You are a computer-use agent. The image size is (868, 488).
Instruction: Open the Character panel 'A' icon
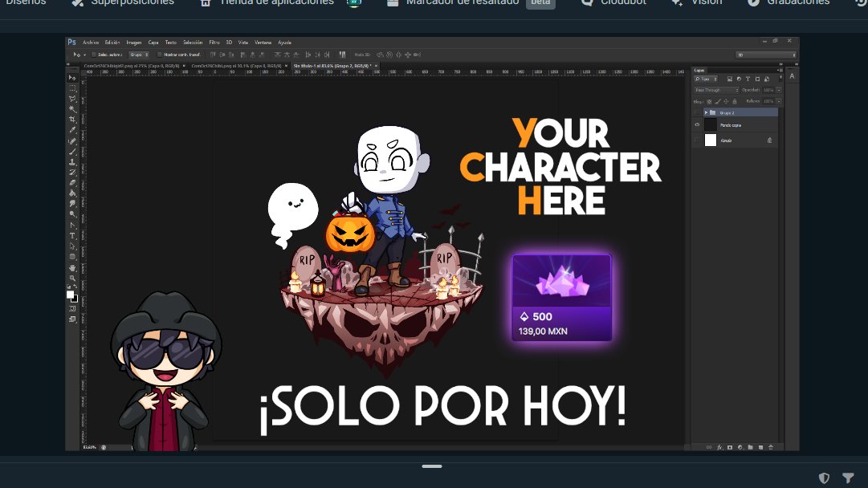point(793,76)
